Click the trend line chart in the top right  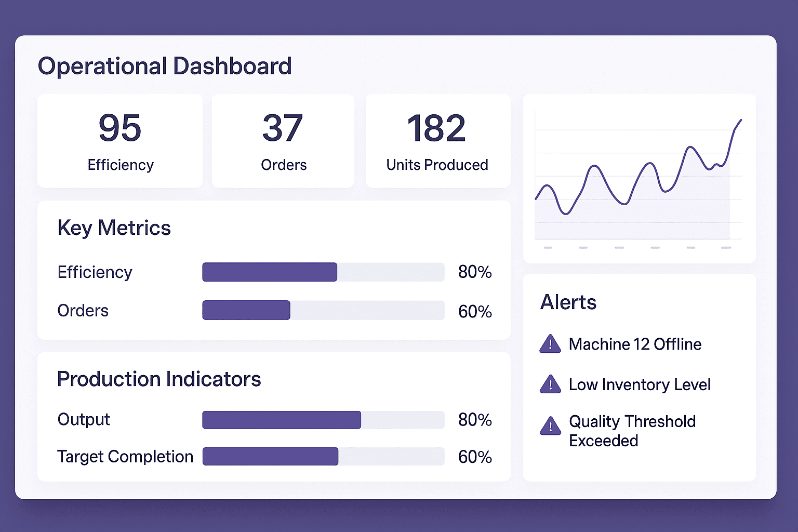(x=639, y=177)
